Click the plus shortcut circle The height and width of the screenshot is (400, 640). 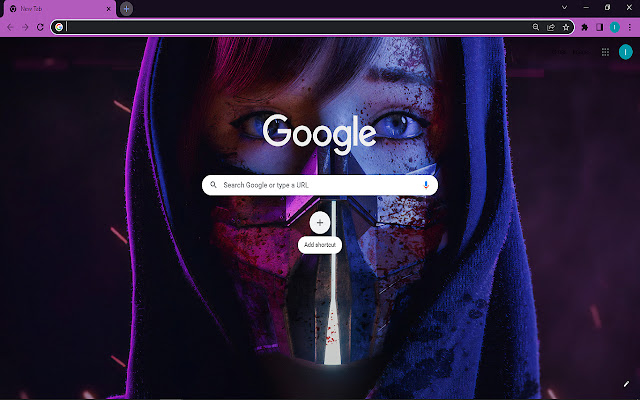point(320,223)
